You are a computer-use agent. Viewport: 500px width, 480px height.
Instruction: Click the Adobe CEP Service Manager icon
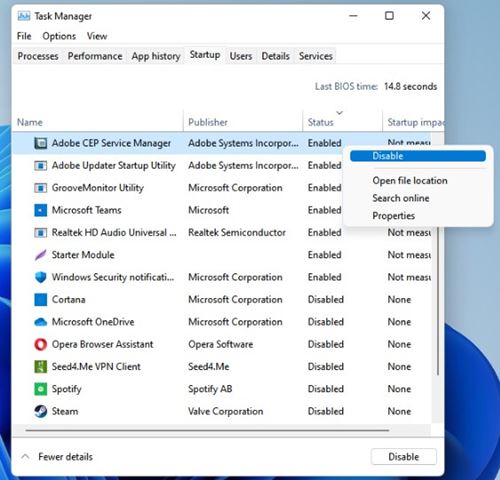coord(41,143)
